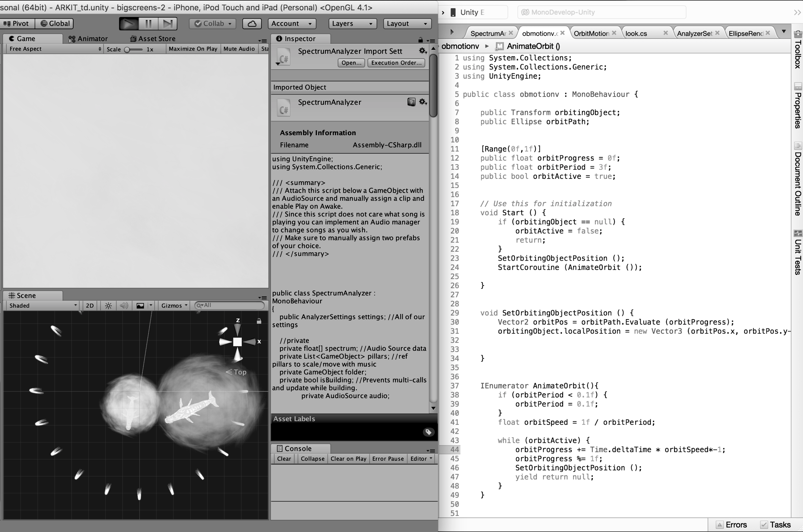This screenshot has height=532, width=803.
Task: Open SpectrumAnalyzer import settings gear menu
Action: pyautogui.click(x=422, y=51)
